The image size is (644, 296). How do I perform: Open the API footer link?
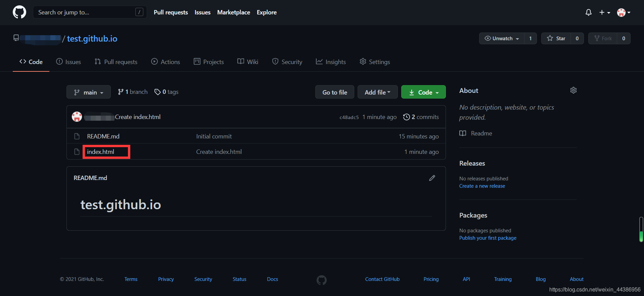(466, 279)
